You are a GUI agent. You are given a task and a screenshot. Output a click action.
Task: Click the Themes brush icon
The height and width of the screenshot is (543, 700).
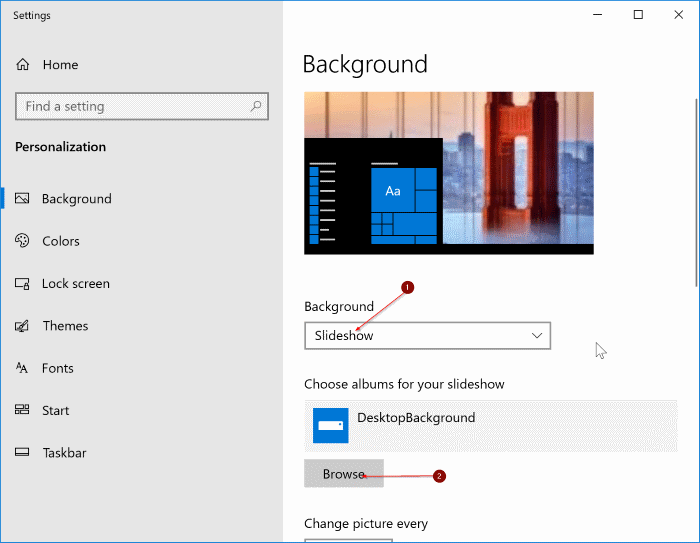click(x=22, y=326)
